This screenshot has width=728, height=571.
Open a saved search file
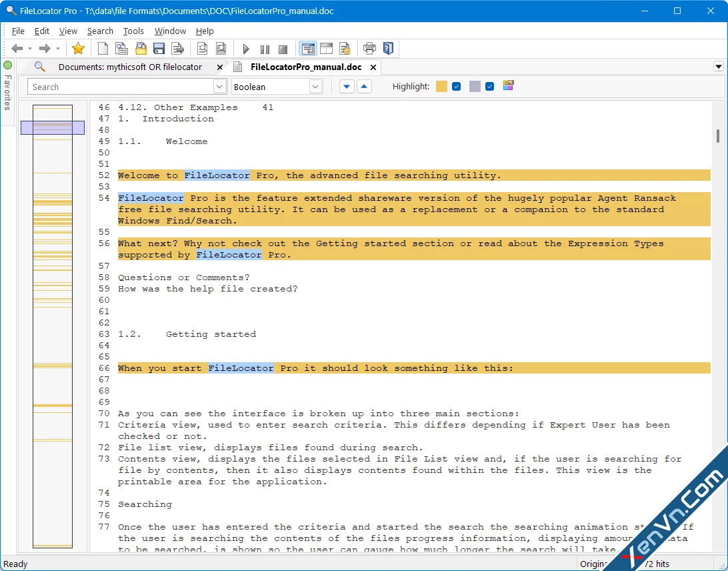(141, 48)
